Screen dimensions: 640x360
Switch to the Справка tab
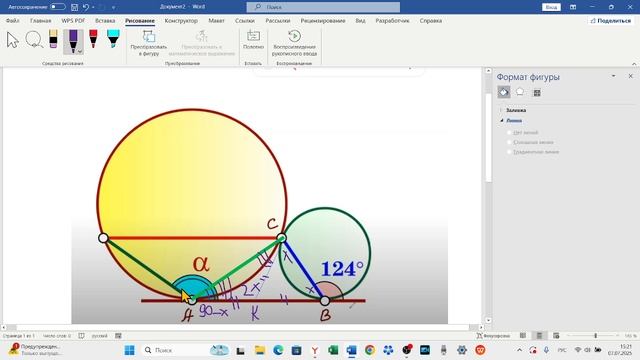click(431, 20)
